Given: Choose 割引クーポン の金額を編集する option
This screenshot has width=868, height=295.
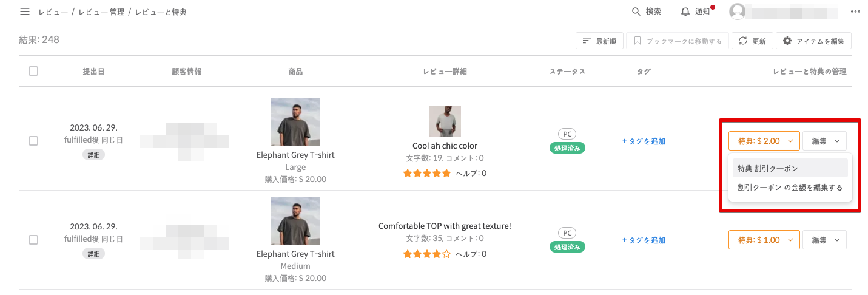Looking at the screenshot, I should [790, 188].
